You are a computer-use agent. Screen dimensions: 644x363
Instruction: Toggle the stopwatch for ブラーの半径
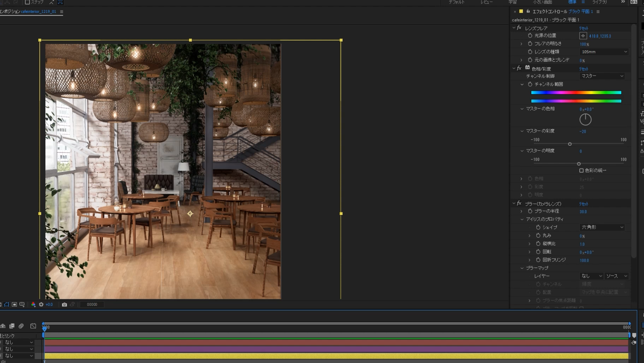[x=530, y=211]
